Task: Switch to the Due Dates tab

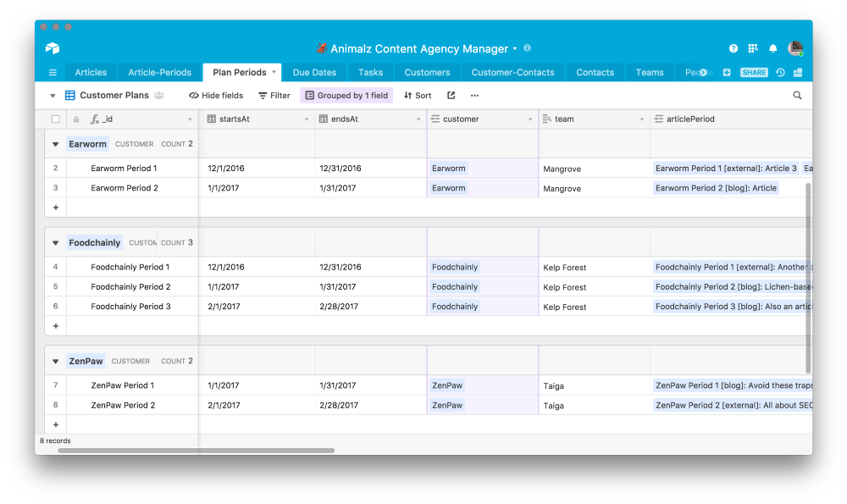Action: pos(314,72)
